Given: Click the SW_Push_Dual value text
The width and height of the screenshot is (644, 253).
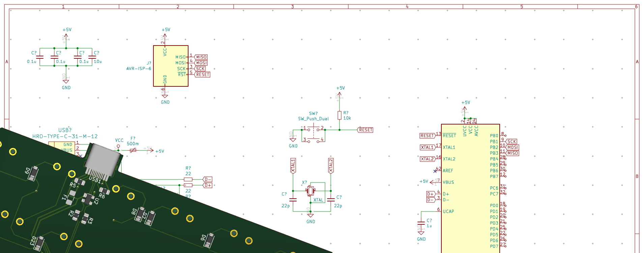Looking at the screenshot, I should [x=313, y=119].
